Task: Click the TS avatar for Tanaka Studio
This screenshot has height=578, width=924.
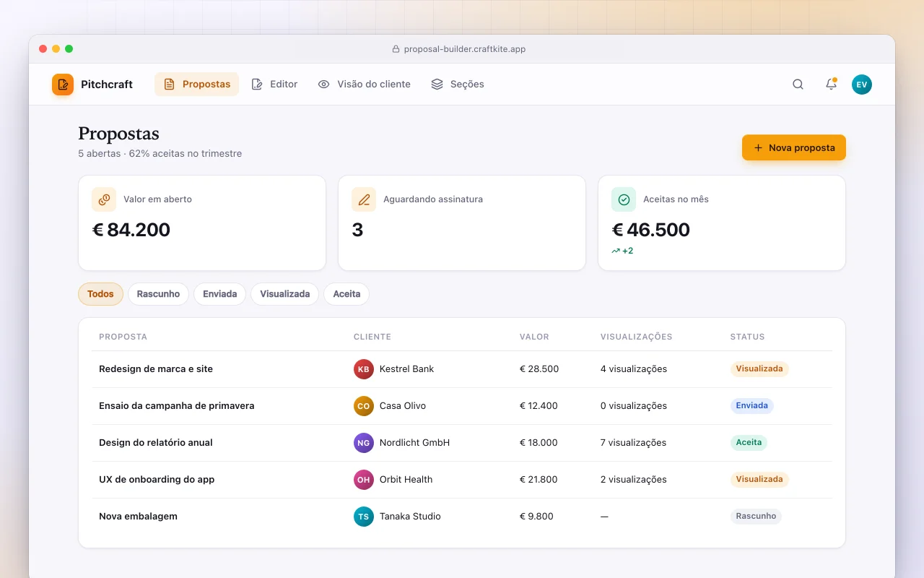Action: click(x=364, y=517)
